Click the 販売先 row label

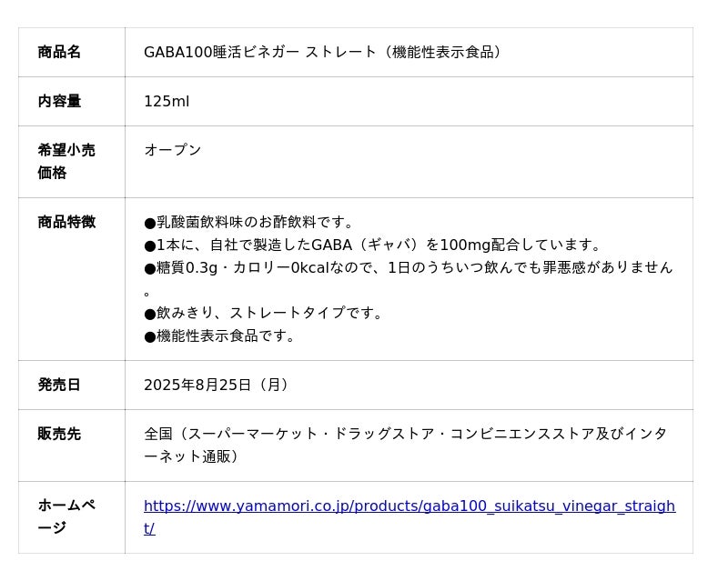(59, 435)
